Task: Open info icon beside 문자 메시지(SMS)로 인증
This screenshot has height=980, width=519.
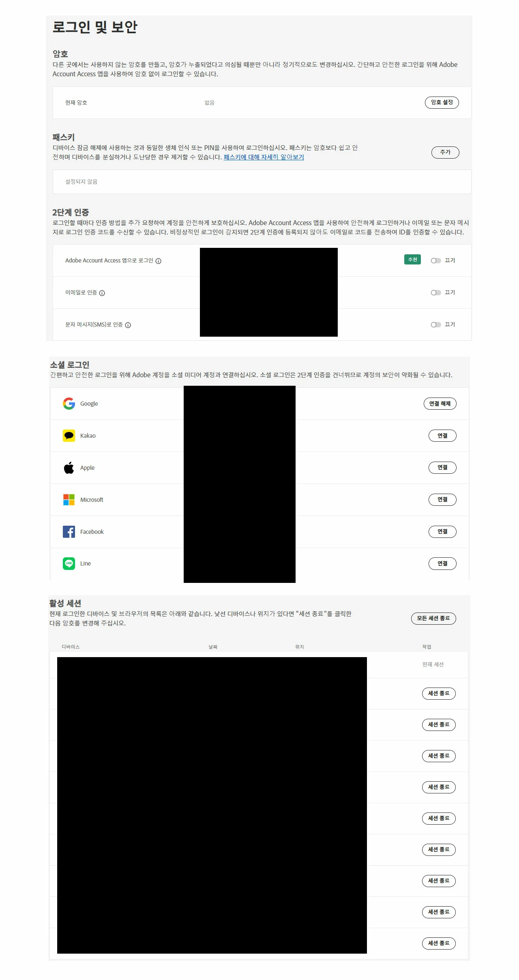Action: [x=128, y=325]
